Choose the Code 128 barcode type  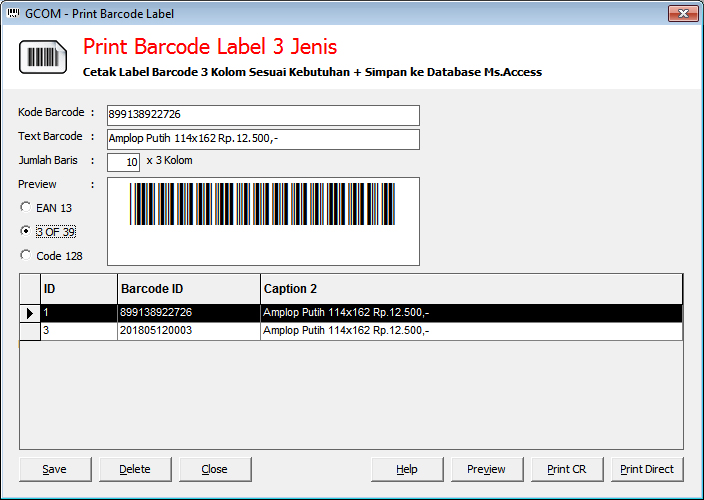tap(26, 256)
